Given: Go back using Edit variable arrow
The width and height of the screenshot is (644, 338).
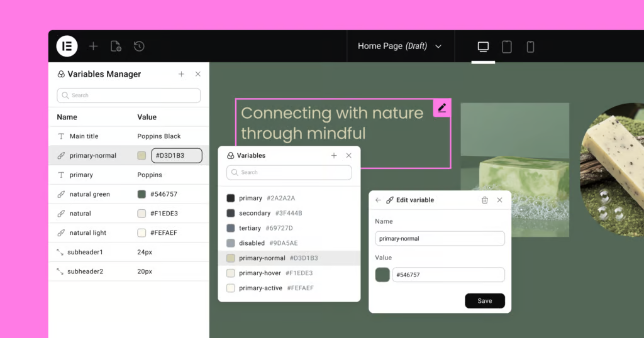Looking at the screenshot, I should coord(378,200).
